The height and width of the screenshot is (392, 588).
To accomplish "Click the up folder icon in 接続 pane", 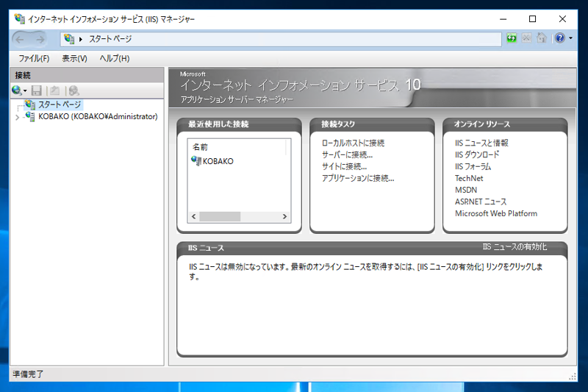I will click(x=54, y=90).
